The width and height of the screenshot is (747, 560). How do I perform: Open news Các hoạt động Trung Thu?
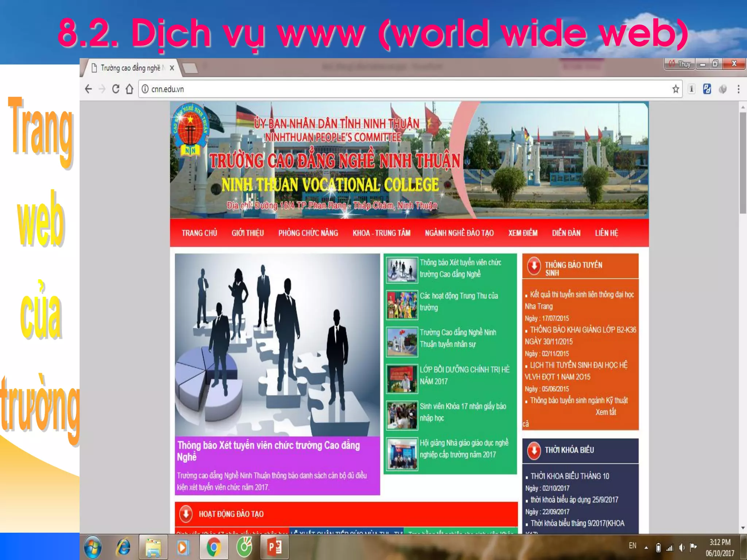458,302
